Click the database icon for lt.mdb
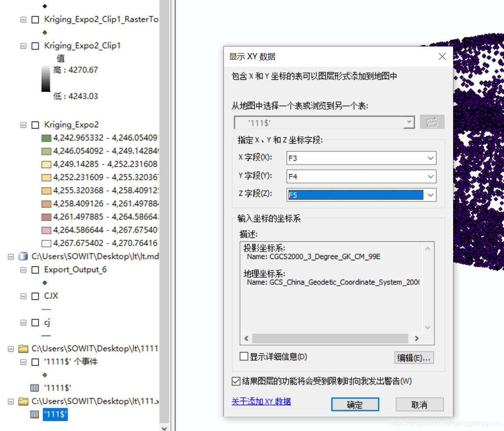 tap(23, 256)
